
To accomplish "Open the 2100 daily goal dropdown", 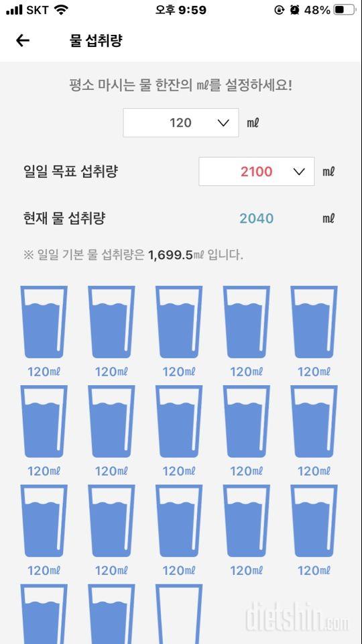I will 257,171.
